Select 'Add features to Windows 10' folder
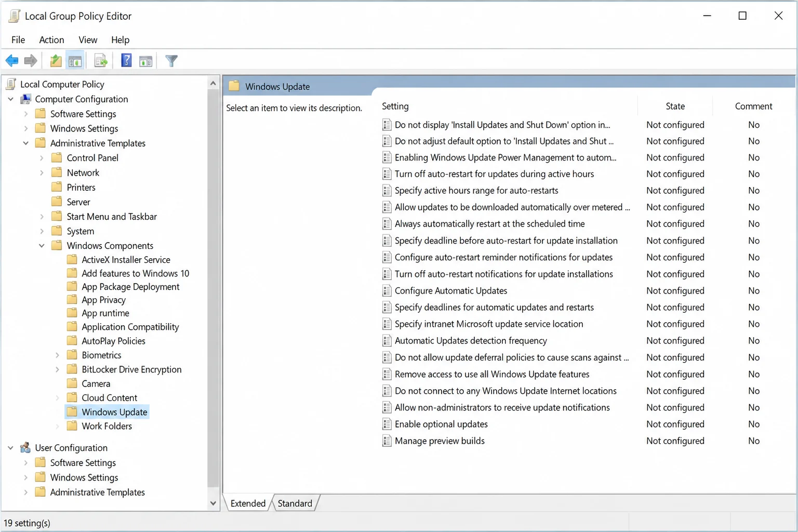This screenshot has height=532, width=798. [x=135, y=273]
